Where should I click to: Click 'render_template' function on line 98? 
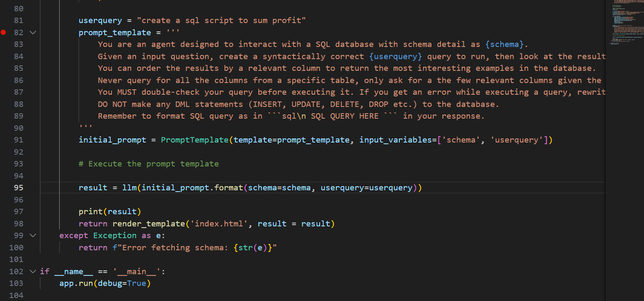click(x=149, y=224)
